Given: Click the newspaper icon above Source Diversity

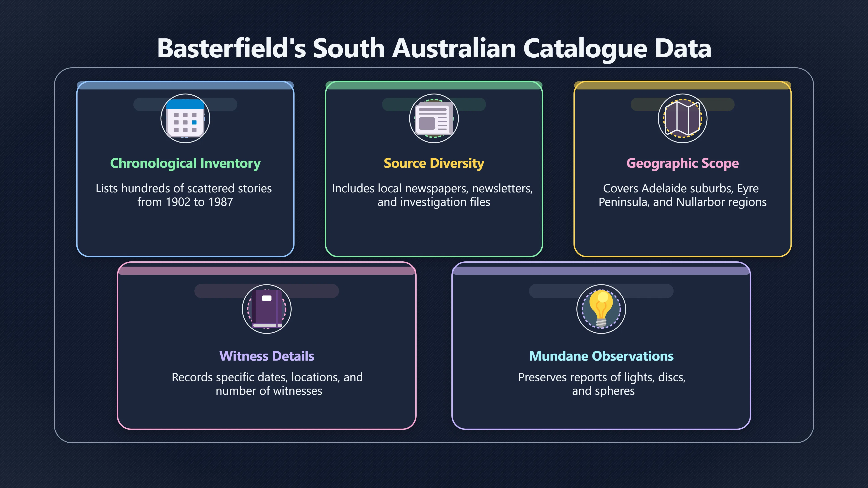Looking at the screenshot, I should point(434,118).
